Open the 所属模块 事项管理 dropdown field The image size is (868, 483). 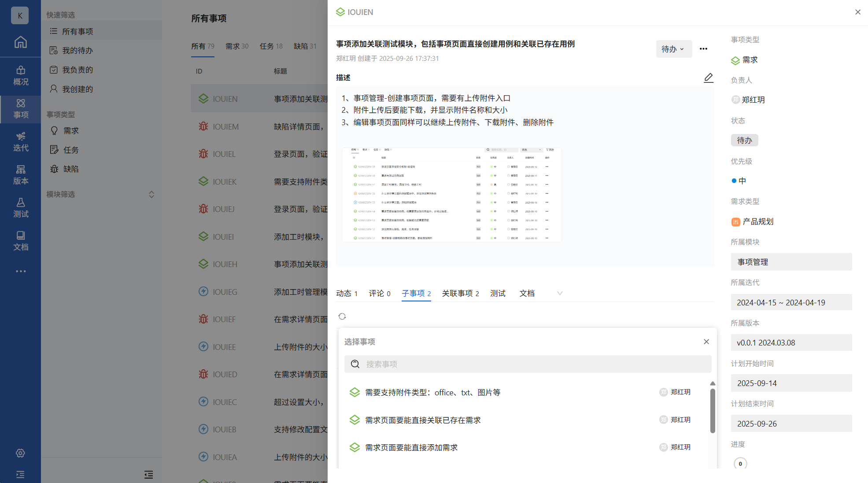point(791,262)
